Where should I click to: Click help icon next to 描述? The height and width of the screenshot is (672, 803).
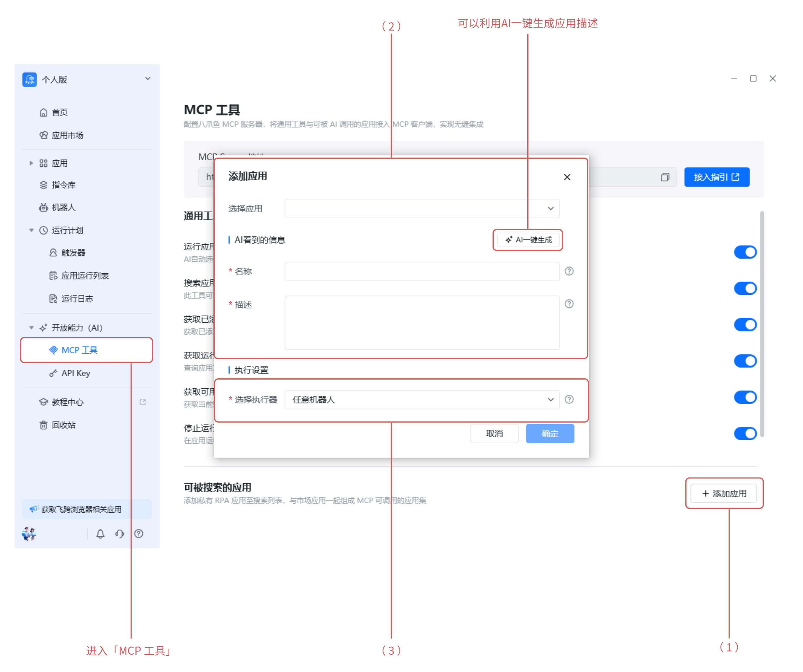point(570,304)
